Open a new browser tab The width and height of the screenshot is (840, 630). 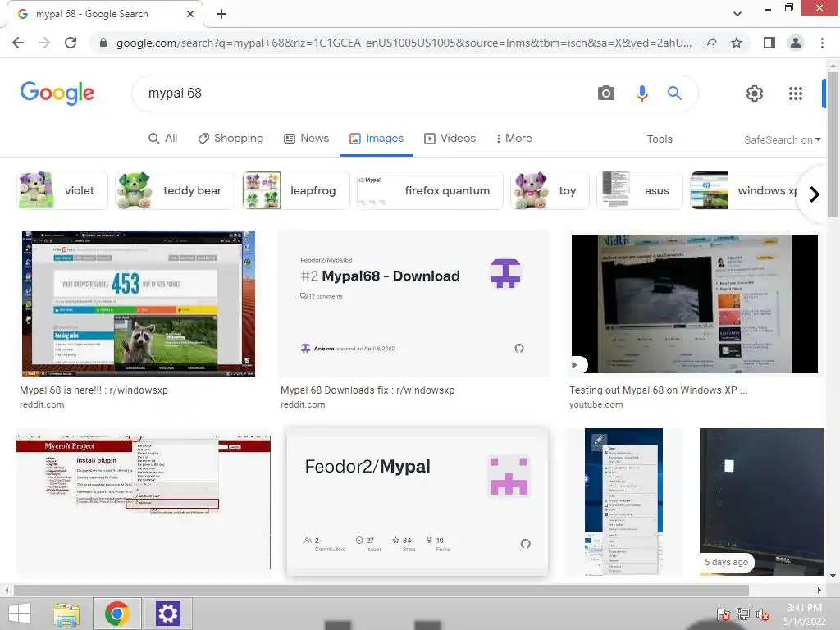coord(221,14)
